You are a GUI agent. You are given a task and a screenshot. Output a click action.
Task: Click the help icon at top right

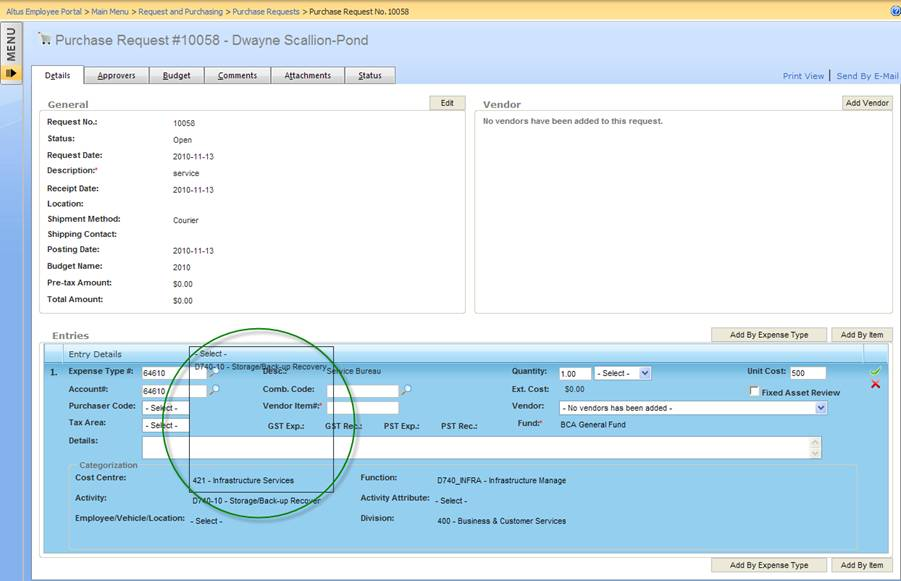click(x=895, y=10)
